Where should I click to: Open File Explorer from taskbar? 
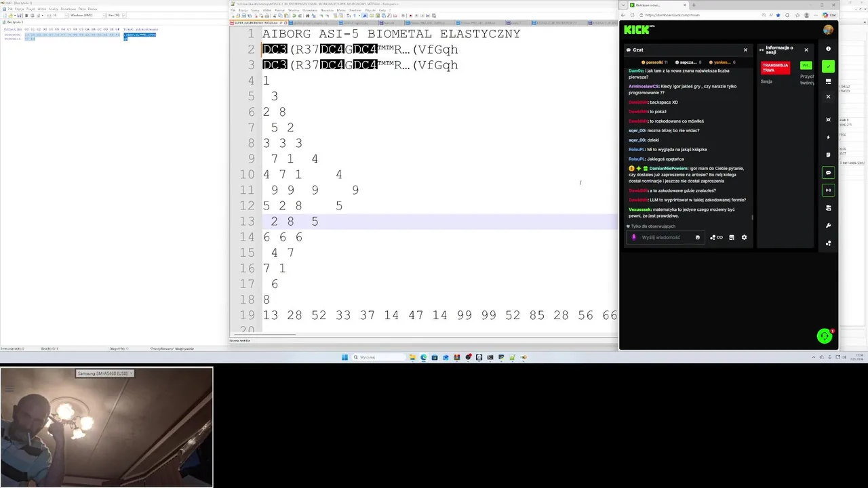(412, 357)
